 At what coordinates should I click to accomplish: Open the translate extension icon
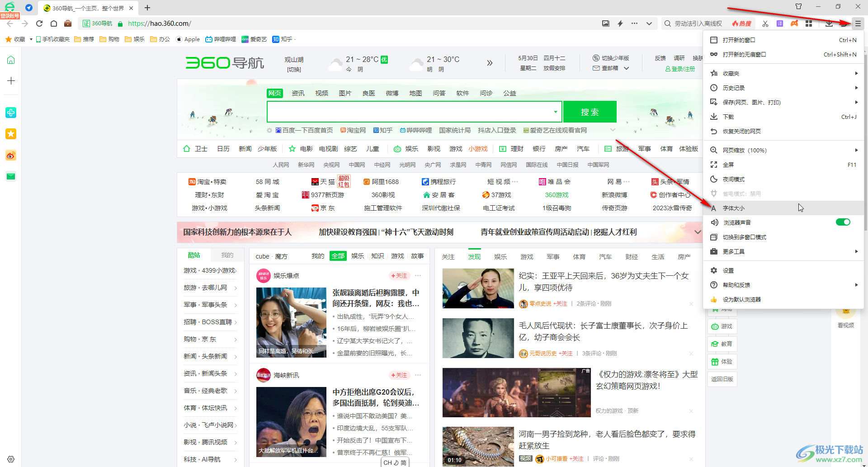pyautogui.click(x=780, y=24)
